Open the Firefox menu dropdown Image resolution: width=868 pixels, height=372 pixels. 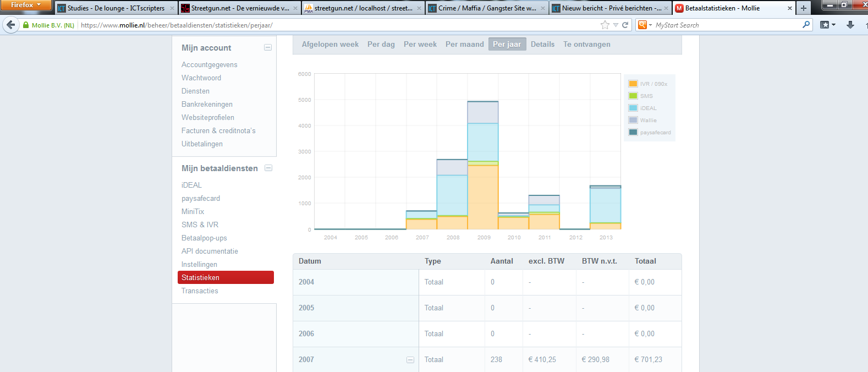pos(25,5)
